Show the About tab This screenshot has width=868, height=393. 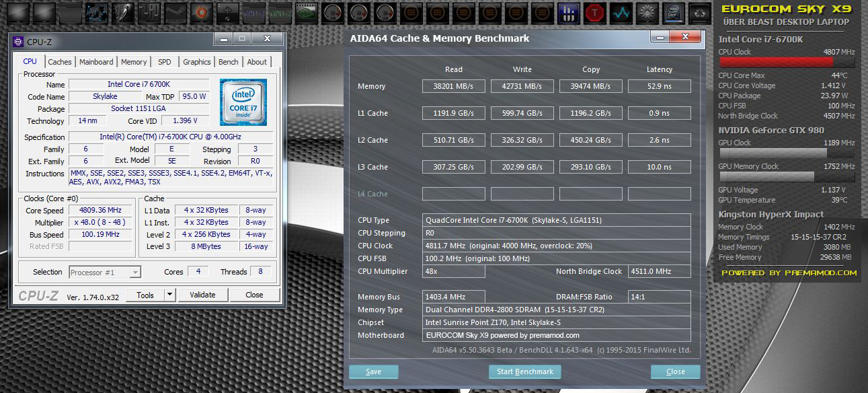(257, 62)
